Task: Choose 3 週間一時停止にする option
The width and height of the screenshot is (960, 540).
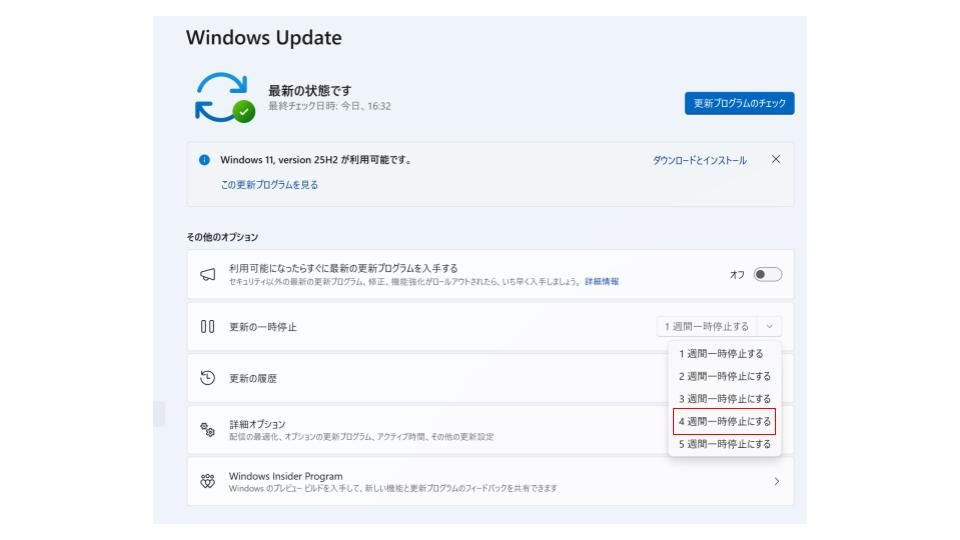Action: pyautogui.click(x=724, y=399)
